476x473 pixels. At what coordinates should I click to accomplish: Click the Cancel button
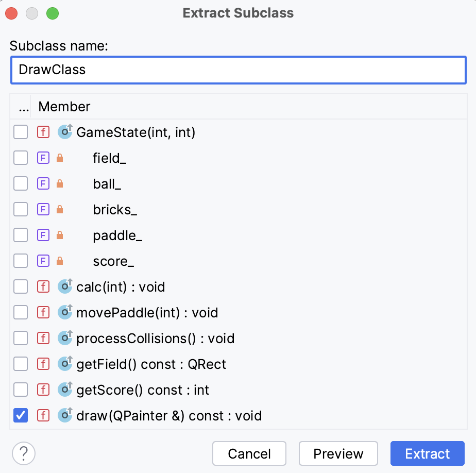249,453
